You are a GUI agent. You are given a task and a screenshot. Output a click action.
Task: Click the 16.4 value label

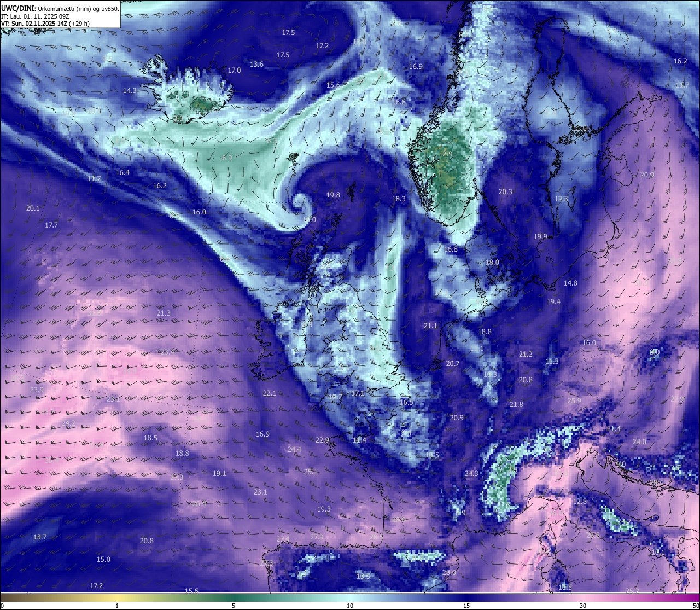(x=122, y=173)
